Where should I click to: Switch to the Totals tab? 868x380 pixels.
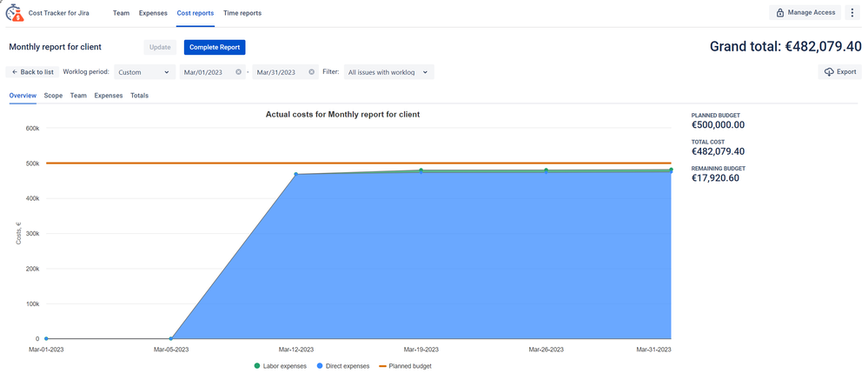[x=140, y=96]
